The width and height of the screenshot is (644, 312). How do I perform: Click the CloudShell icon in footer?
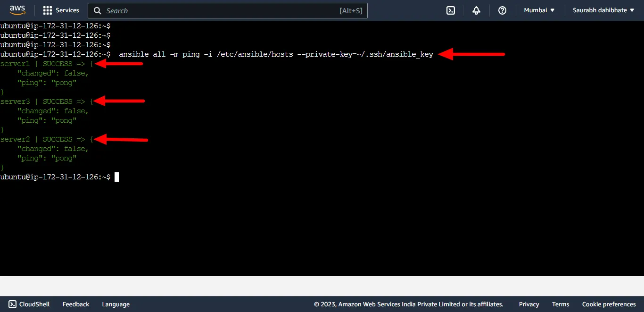point(13,304)
